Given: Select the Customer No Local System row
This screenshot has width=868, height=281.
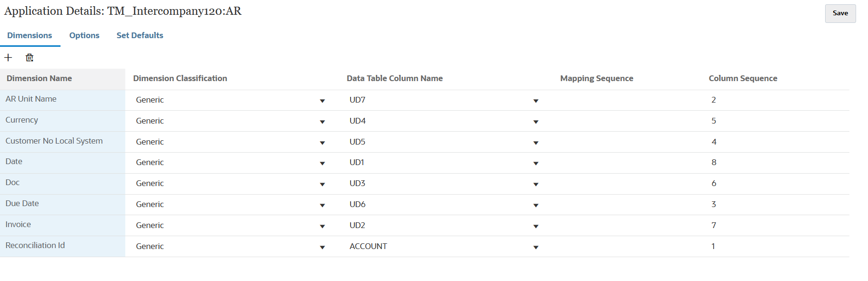Looking at the screenshot, I should click(54, 141).
